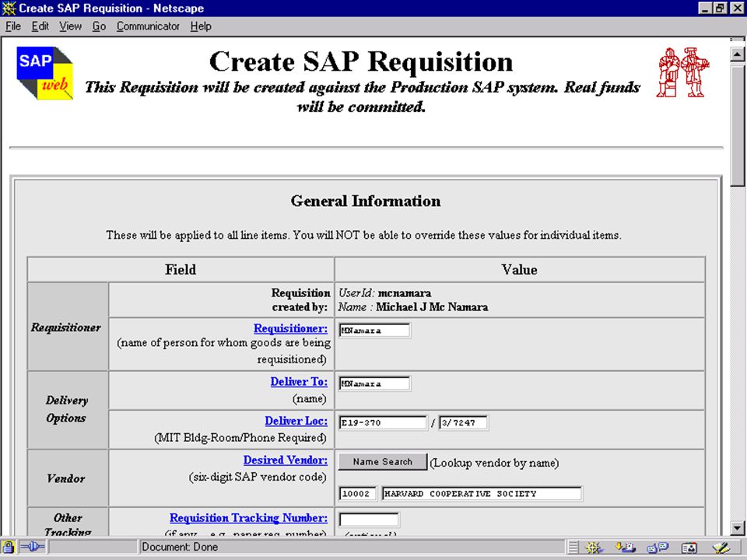Open the Composer icon in component bar
Screen dimensions: 747x560
721,548
